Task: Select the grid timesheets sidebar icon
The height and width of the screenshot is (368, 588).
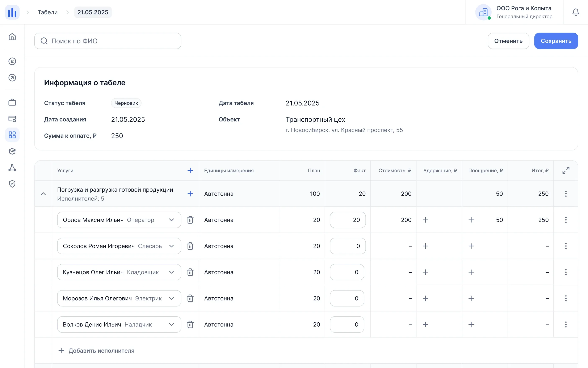Action: pyautogui.click(x=12, y=135)
